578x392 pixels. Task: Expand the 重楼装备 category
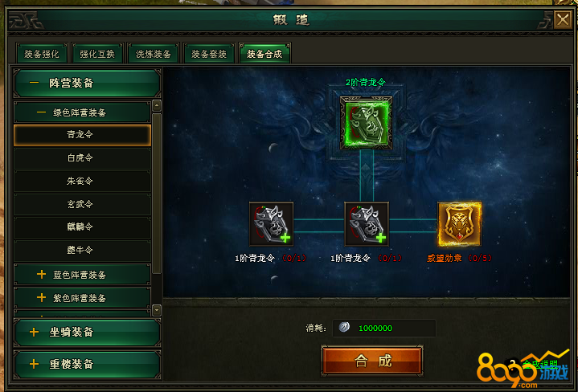click(87, 365)
